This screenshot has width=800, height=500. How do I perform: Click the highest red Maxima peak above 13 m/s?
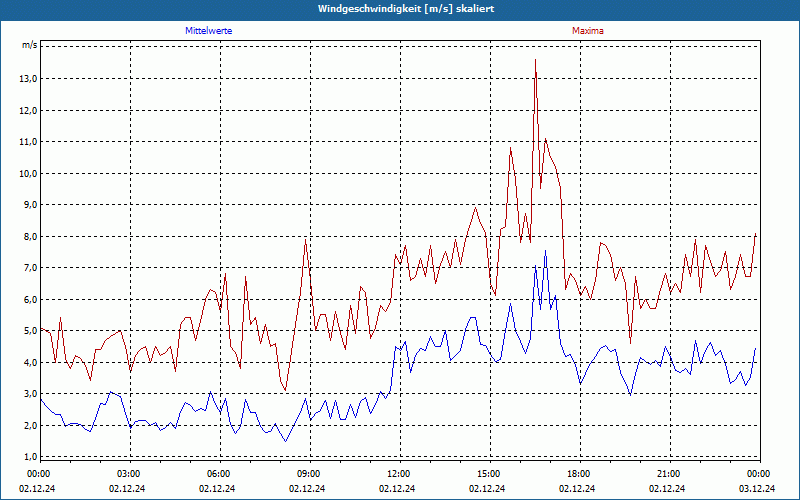535,60
